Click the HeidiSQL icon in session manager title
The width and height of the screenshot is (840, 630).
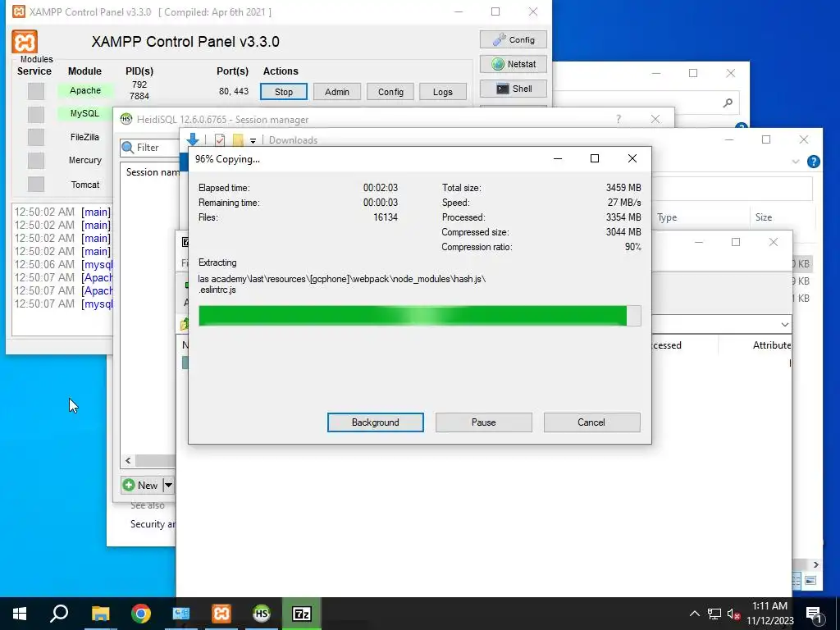tap(126, 119)
